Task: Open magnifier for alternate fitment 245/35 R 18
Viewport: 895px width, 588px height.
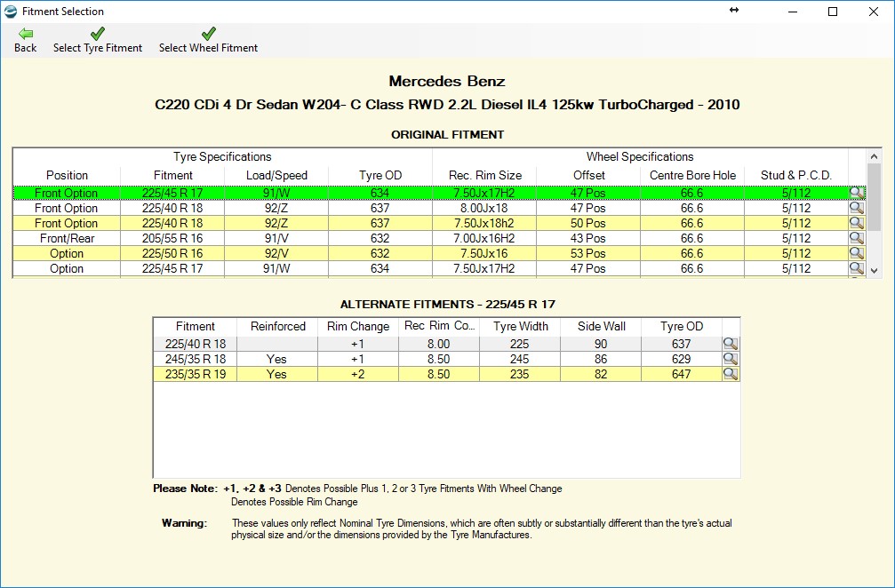Action: pyautogui.click(x=731, y=359)
